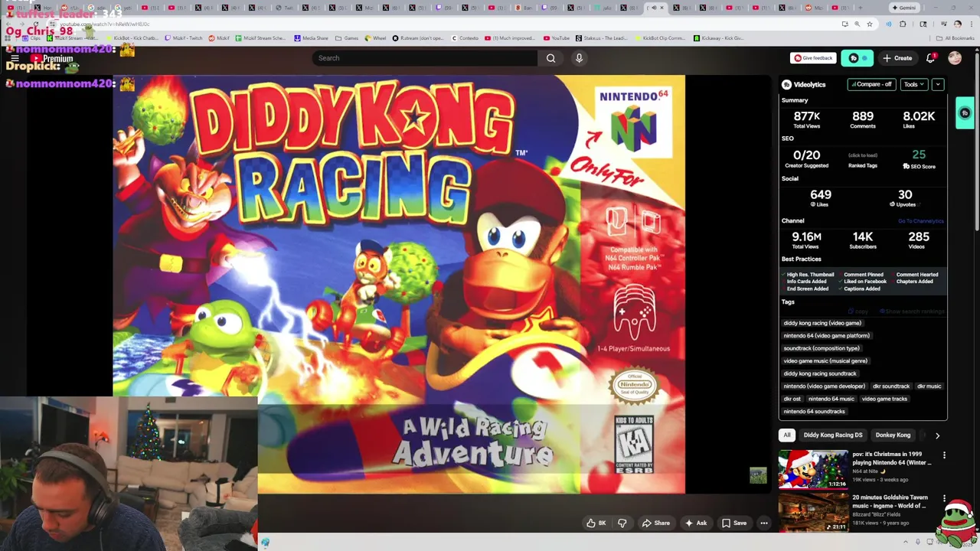Screen dimensions: 980x551
Task: Select the Diddy Kong Racing DS chip
Action: (833, 435)
